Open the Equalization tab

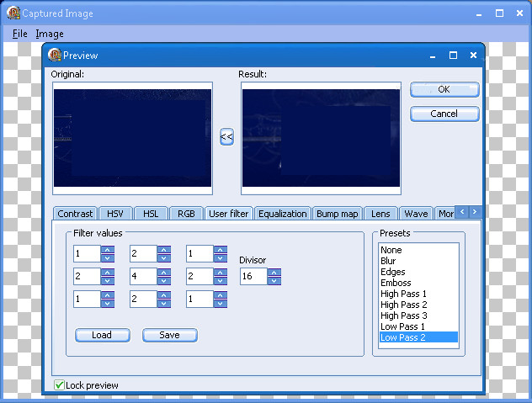[282, 214]
